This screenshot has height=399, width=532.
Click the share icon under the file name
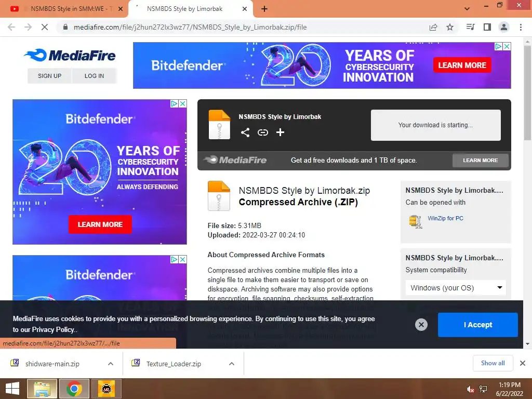point(245,132)
